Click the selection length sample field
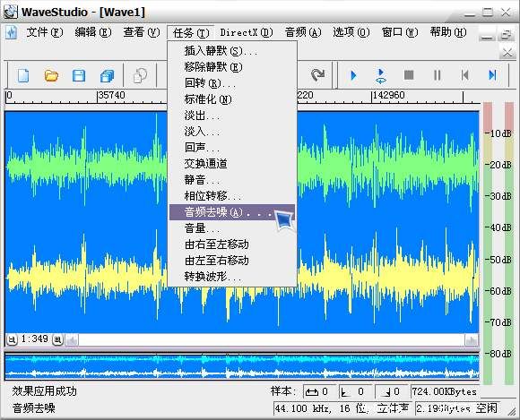 (x=319, y=392)
